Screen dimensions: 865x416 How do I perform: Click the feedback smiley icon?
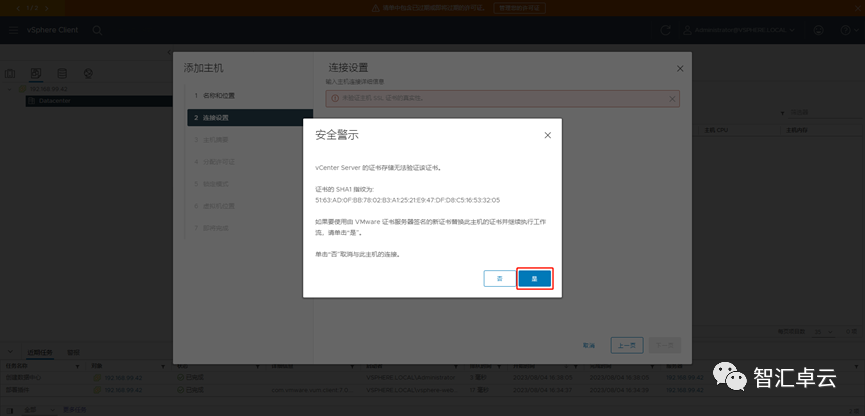[x=819, y=30]
